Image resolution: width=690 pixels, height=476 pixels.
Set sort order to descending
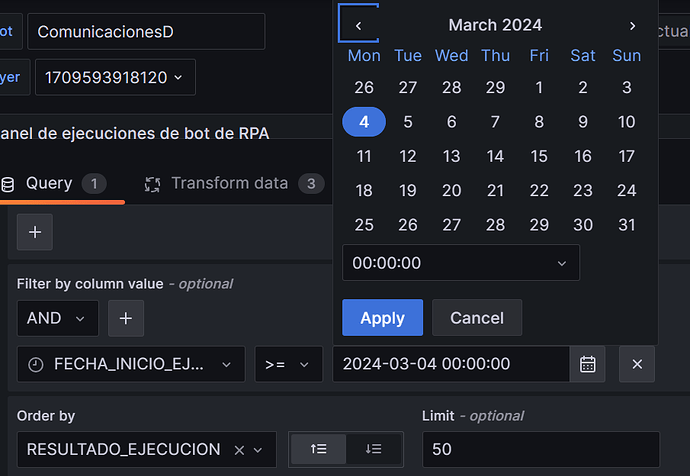(x=374, y=450)
